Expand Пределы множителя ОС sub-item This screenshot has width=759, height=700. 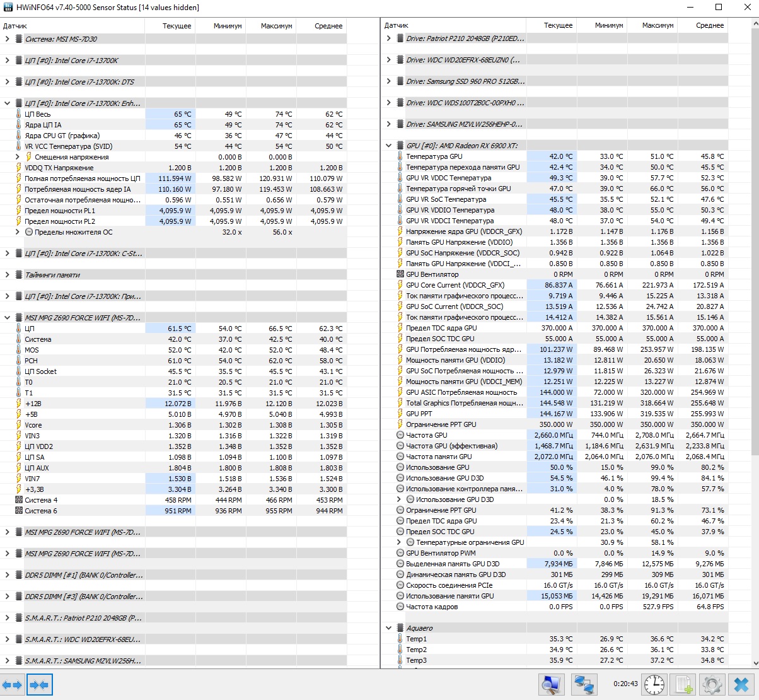(x=18, y=232)
